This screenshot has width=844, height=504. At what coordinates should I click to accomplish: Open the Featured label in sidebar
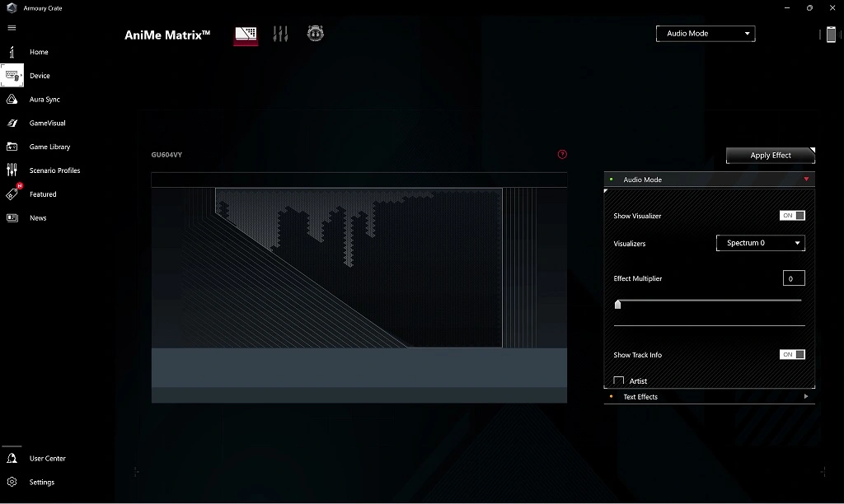43,194
